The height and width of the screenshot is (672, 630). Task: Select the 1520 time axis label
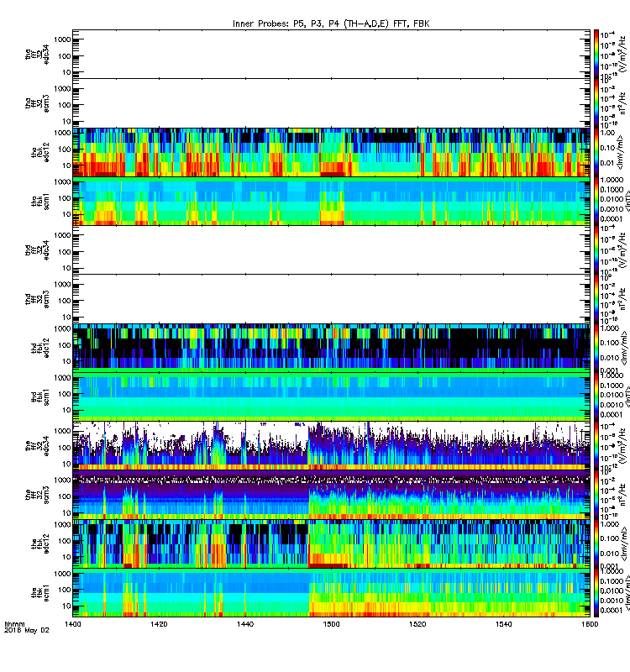pyautogui.click(x=417, y=624)
